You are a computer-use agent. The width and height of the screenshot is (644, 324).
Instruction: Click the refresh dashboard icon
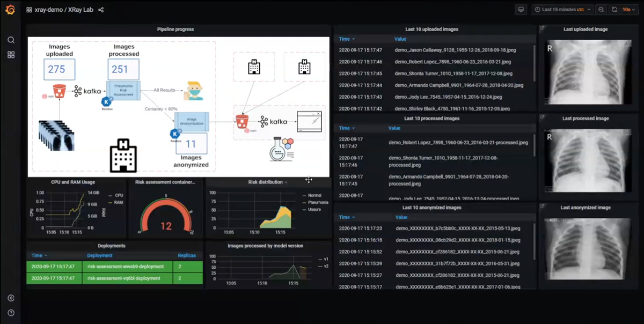614,10
